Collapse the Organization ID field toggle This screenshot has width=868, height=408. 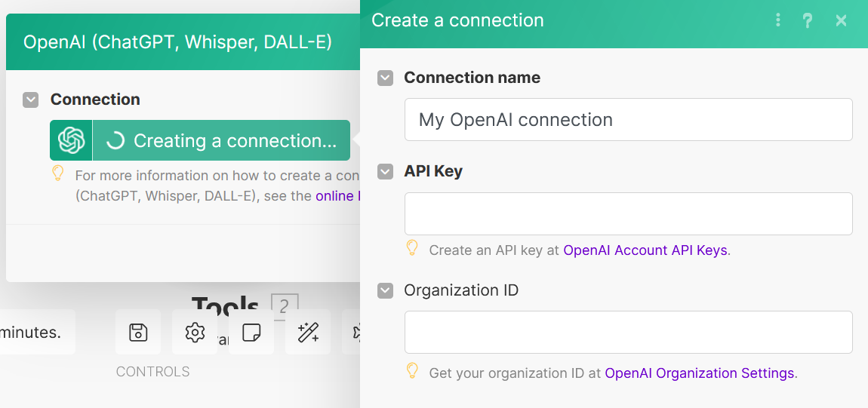click(x=385, y=290)
